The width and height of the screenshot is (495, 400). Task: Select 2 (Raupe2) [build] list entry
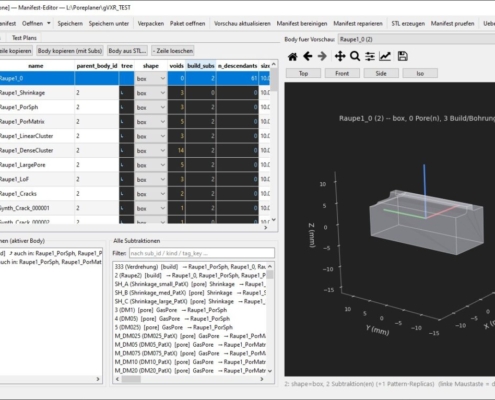190,275
